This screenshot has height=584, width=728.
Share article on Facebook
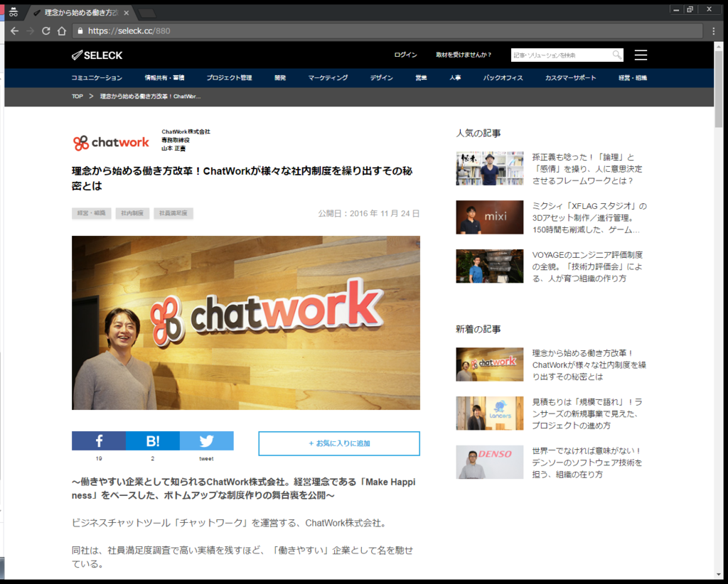point(98,440)
